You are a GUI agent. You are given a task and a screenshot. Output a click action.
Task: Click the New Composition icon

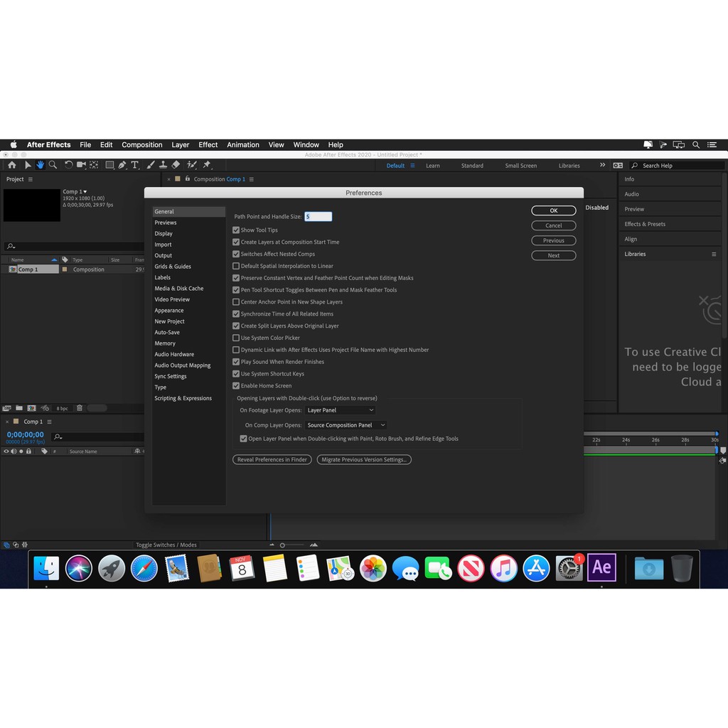click(x=31, y=408)
